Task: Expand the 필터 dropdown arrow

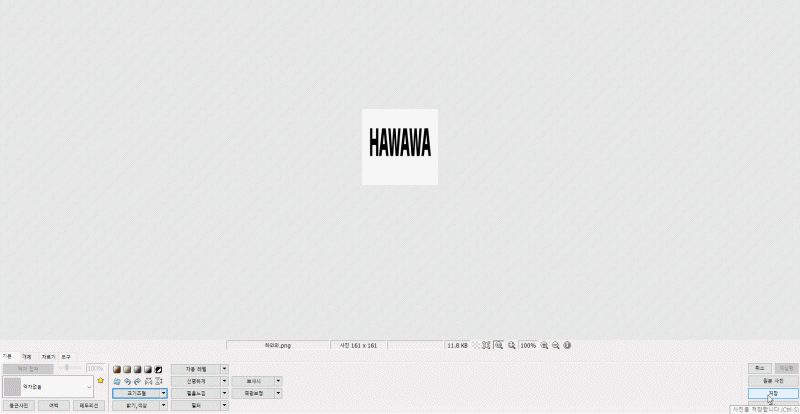Action: tap(225, 405)
